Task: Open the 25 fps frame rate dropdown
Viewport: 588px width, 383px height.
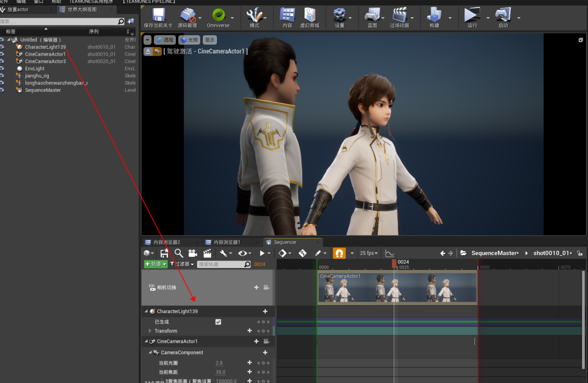Action: pyautogui.click(x=369, y=253)
